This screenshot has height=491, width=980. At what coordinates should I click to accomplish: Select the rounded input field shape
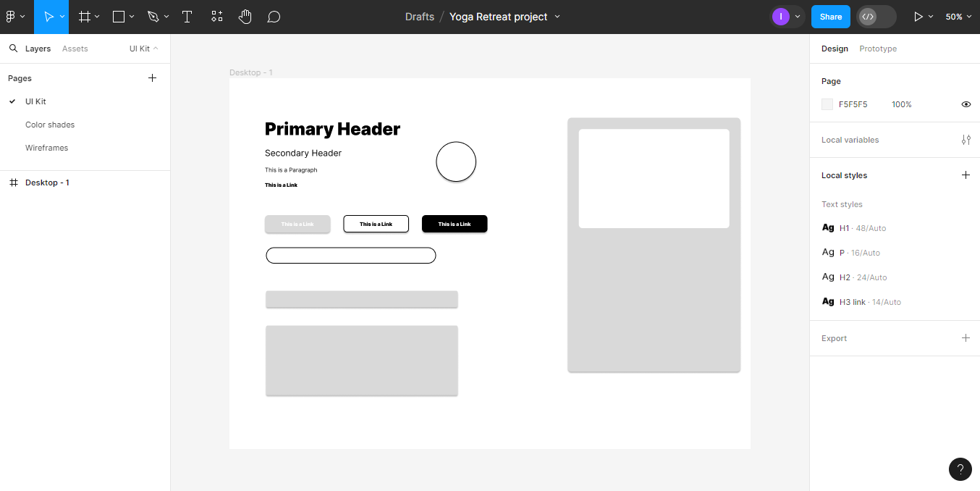[351, 256]
